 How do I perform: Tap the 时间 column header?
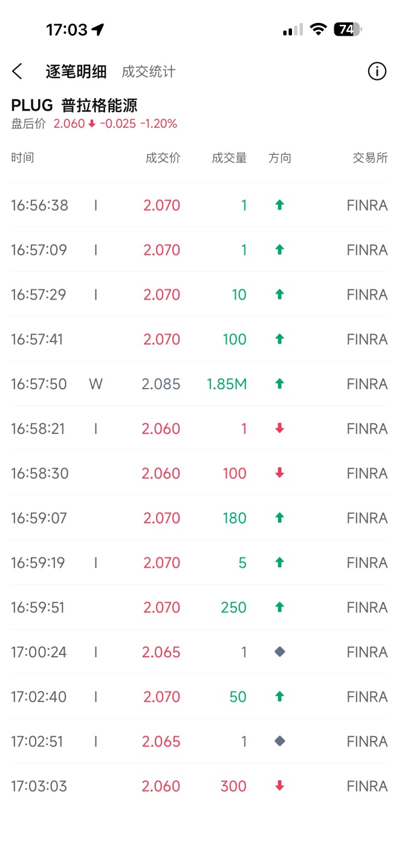22,158
